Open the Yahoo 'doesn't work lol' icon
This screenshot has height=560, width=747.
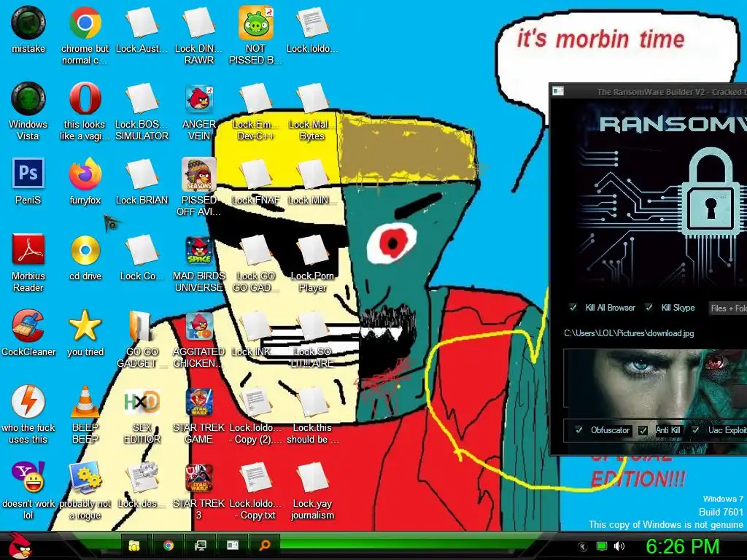[x=28, y=477]
